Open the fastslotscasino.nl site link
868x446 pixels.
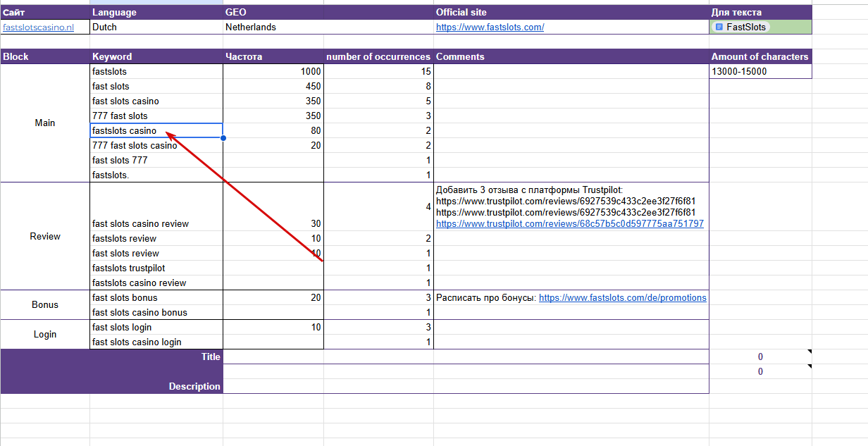click(38, 27)
